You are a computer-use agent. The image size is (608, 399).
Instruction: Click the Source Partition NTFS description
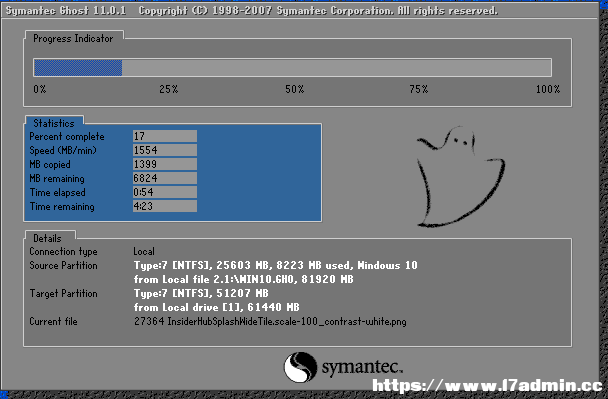[276, 265]
